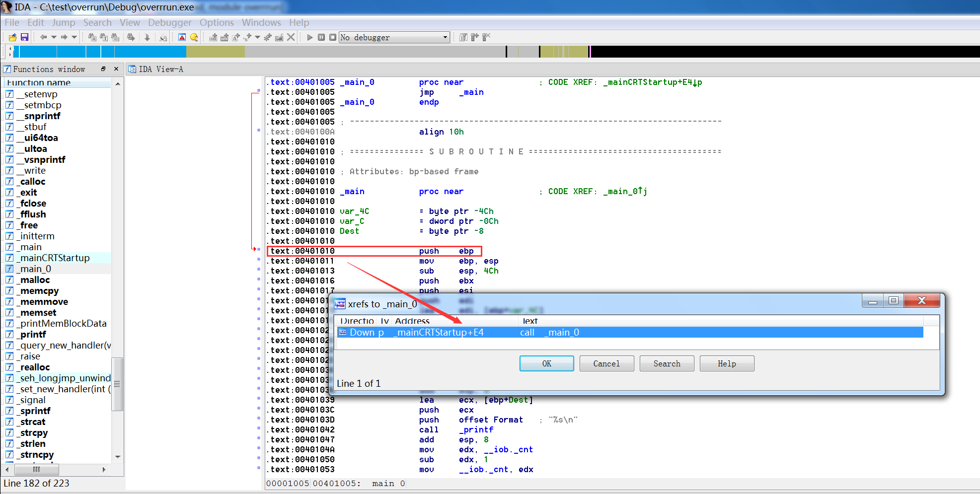Viewport: 980px width, 494px height.
Task: Open the forward-history dropdown arrow
Action: click(x=75, y=37)
